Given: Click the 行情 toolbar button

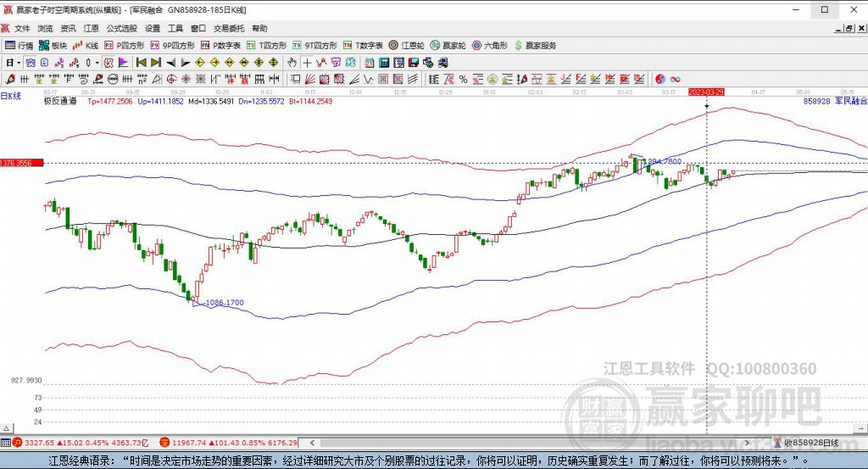Looking at the screenshot, I should coord(19,46).
